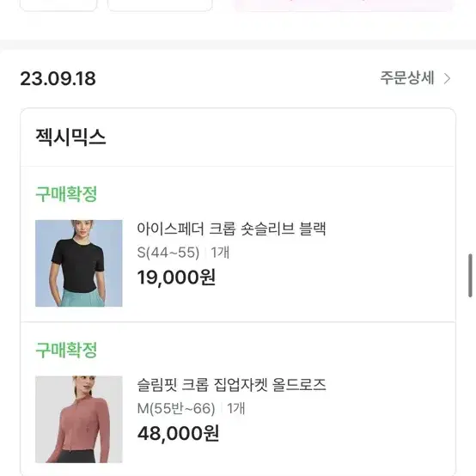Click second 구매확정 status label
The height and width of the screenshot is (476, 476).
point(66,350)
